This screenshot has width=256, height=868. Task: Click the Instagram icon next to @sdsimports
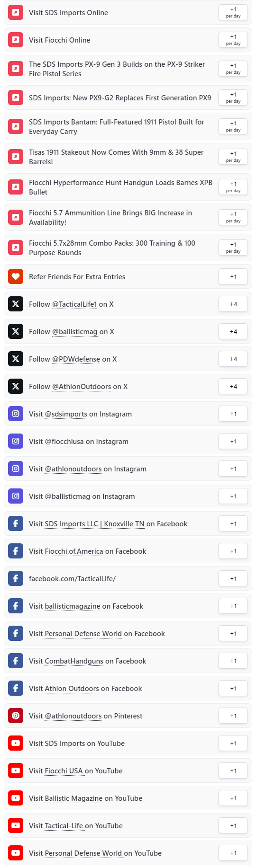(16, 414)
